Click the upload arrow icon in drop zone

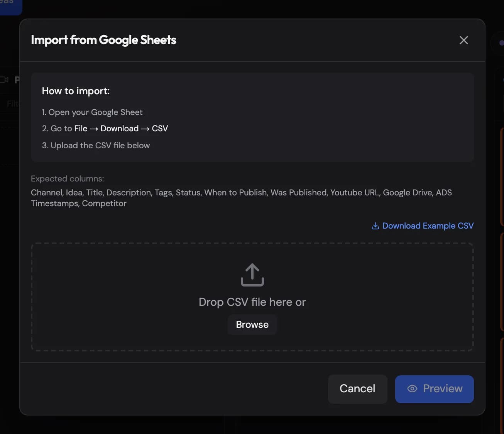coord(252,275)
